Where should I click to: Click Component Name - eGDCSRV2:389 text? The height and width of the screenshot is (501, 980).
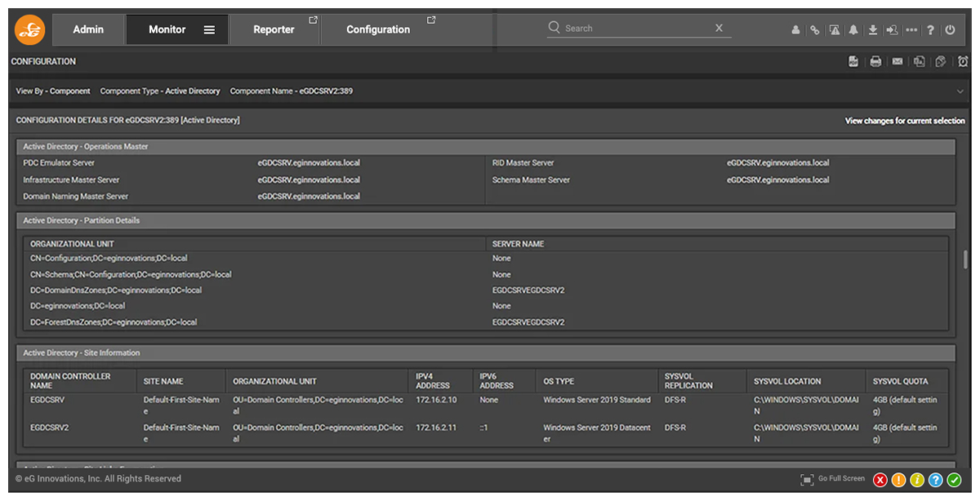[x=292, y=91]
